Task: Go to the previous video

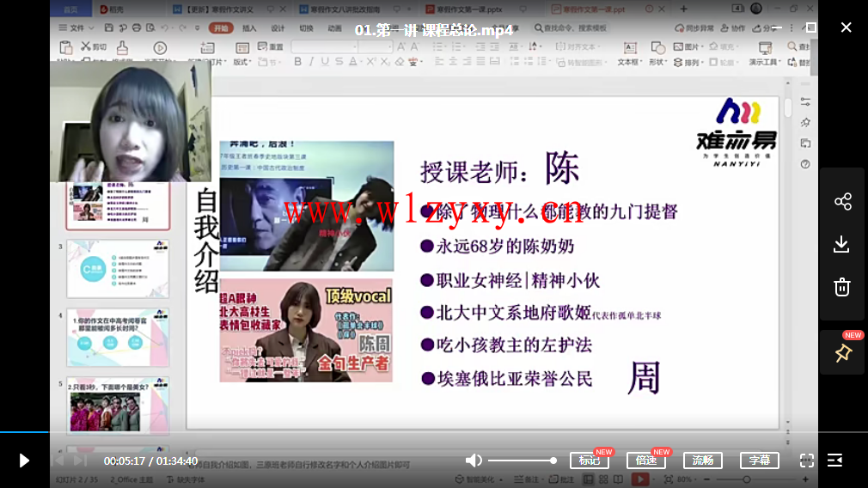Action: point(58,461)
